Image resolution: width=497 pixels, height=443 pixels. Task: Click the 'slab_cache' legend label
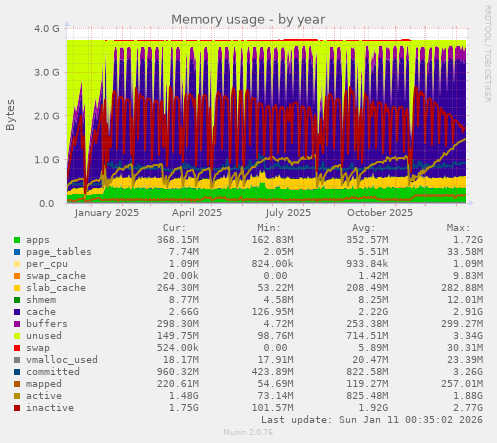(x=56, y=288)
